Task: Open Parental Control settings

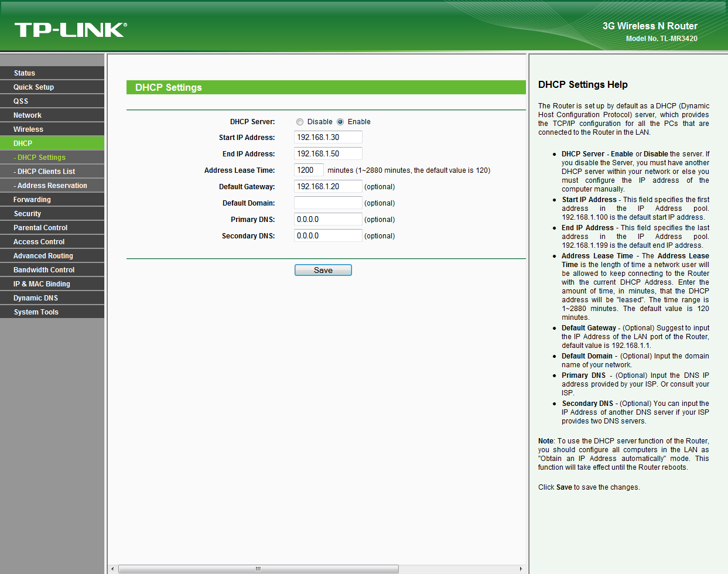Action: pos(52,228)
